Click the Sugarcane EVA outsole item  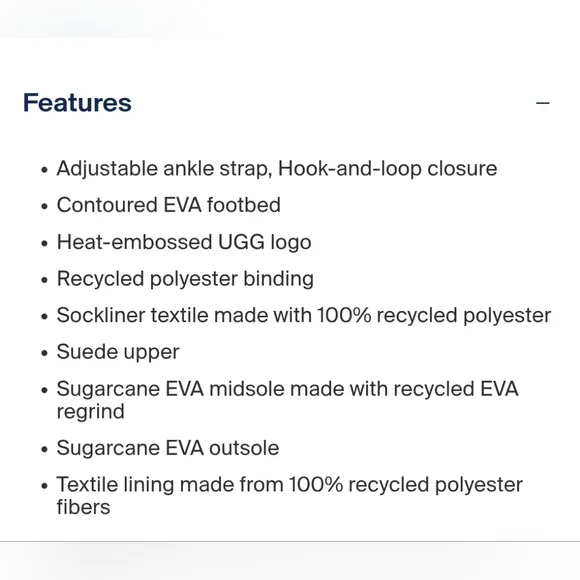tap(168, 448)
